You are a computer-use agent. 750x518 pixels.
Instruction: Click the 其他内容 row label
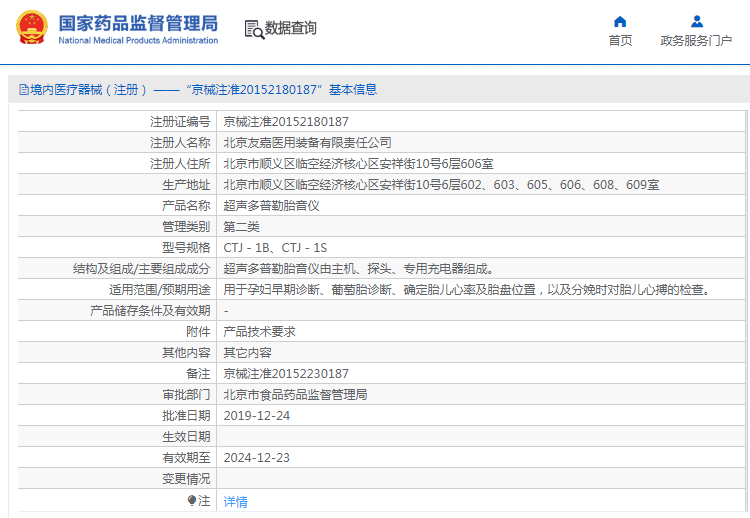point(186,353)
